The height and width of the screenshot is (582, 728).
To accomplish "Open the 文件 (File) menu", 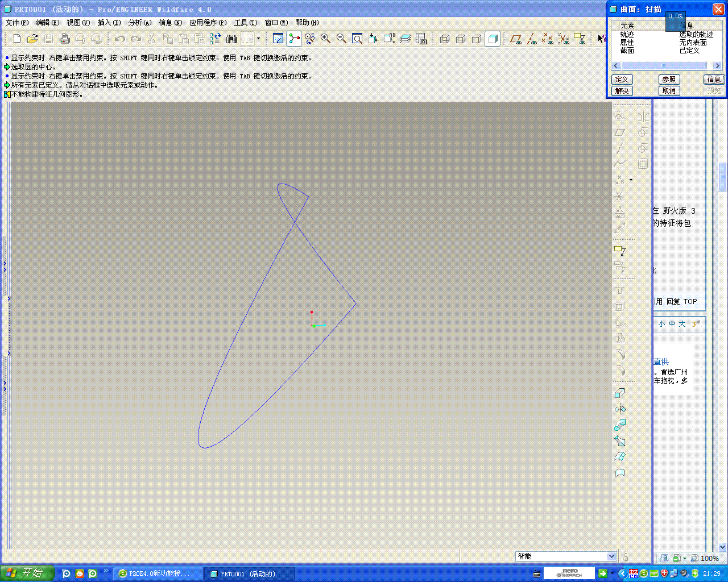I will [x=16, y=23].
